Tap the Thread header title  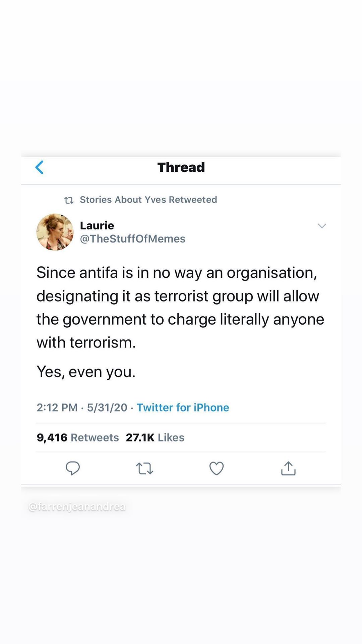click(181, 167)
